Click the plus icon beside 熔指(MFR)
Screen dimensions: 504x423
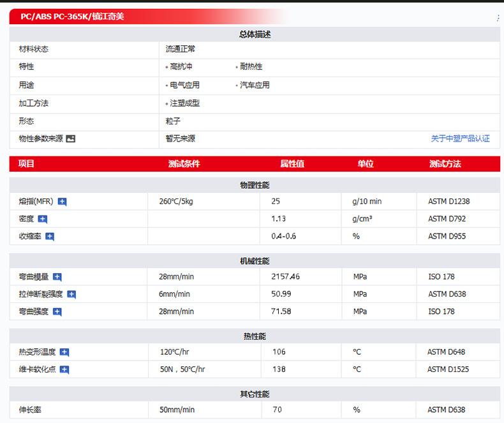(x=62, y=202)
